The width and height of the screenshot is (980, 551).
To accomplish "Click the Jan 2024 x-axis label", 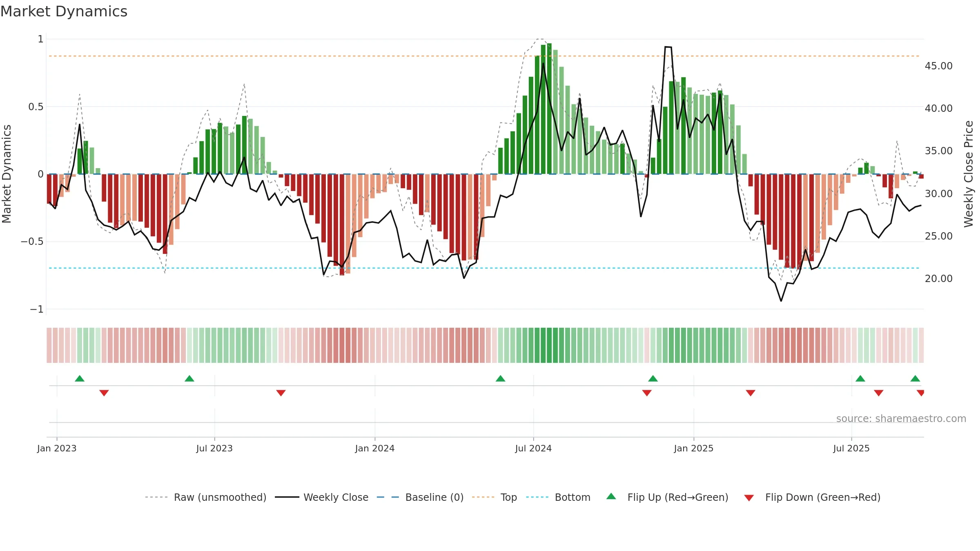I will click(375, 448).
